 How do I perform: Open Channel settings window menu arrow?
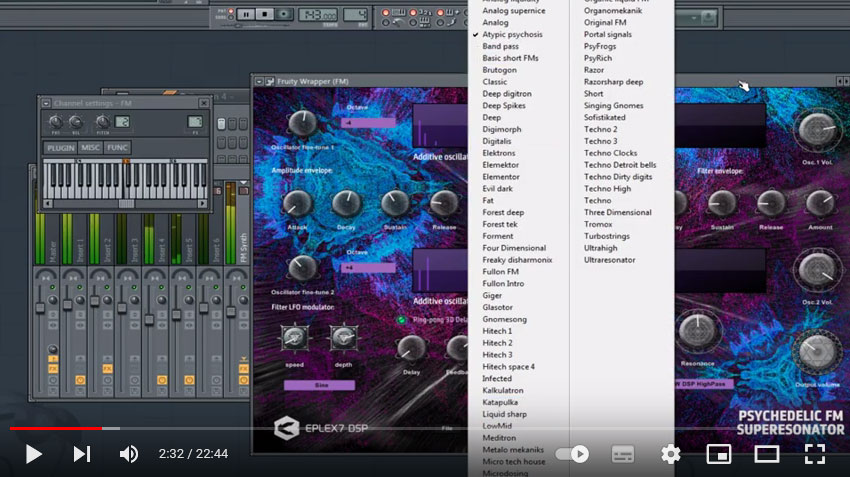[x=46, y=103]
